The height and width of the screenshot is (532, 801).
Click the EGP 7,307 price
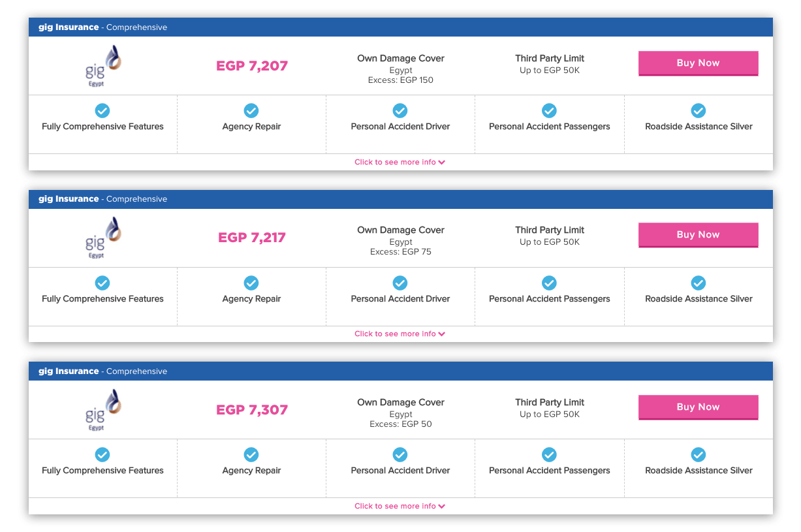coord(252,410)
